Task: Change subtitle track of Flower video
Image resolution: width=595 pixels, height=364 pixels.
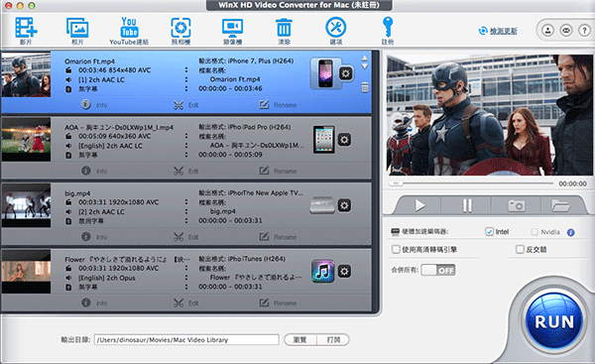Action: click(x=186, y=287)
